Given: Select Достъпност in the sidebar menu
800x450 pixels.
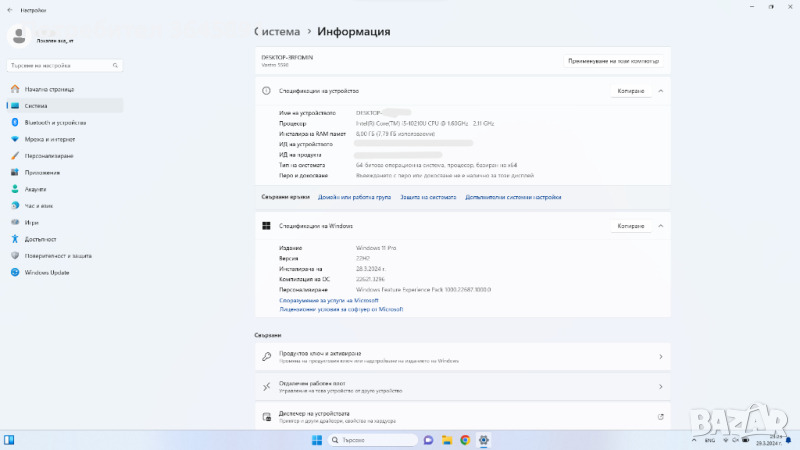Looking at the screenshot, I should 41,239.
